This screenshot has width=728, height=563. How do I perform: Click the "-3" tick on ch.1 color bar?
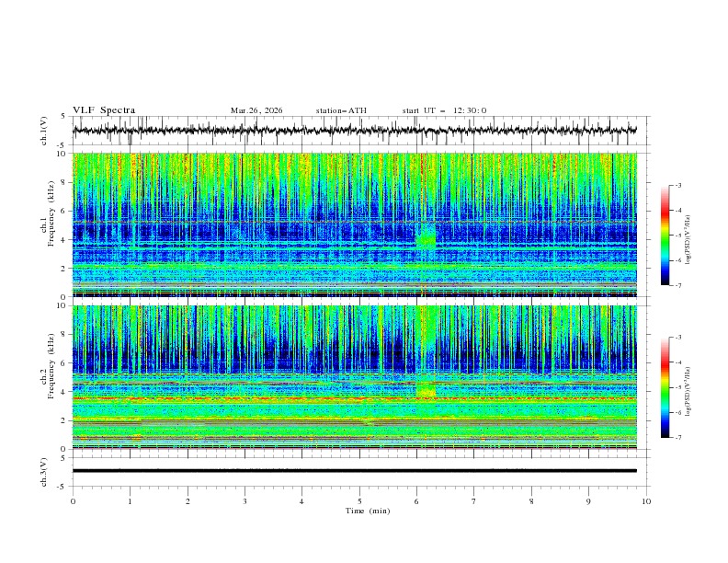coord(677,185)
